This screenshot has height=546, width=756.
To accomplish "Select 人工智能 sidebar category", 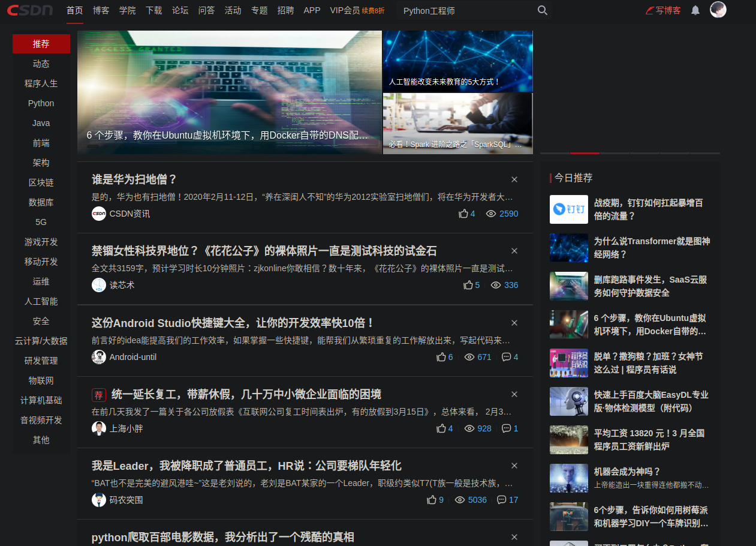I will click(x=41, y=301).
